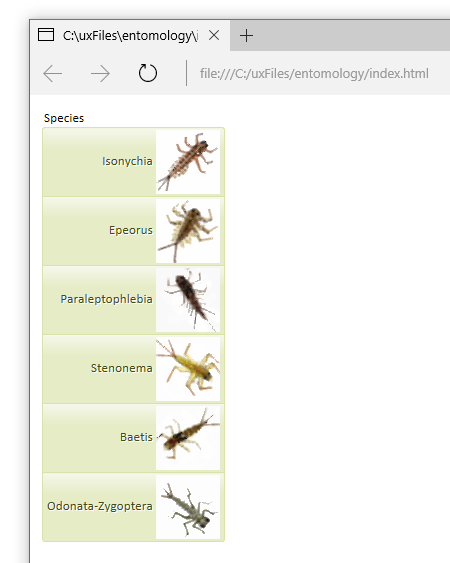450x563 pixels.
Task: Select the Epeorus species label
Action: [131, 230]
